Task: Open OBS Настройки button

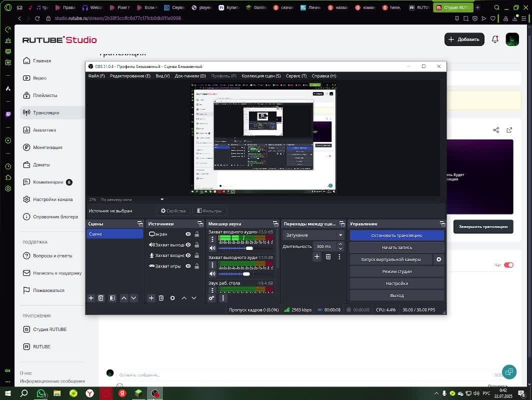Action: pos(396,283)
